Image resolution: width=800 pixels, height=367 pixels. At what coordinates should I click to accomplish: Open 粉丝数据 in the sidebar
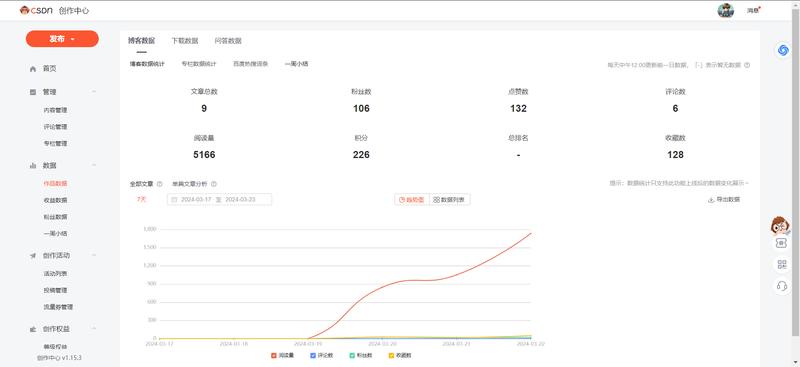pyautogui.click(x=55, y=217)
